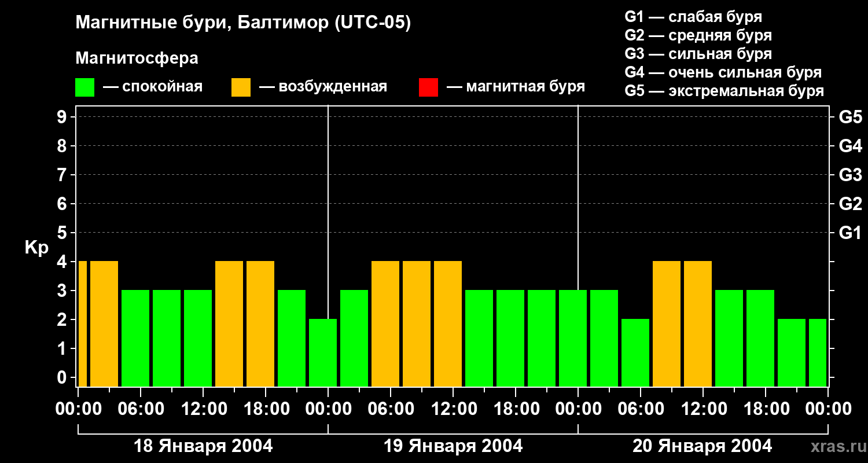
Task: Click the "18:00" time label under 19 Января
Action: click(x=516, y=409)
